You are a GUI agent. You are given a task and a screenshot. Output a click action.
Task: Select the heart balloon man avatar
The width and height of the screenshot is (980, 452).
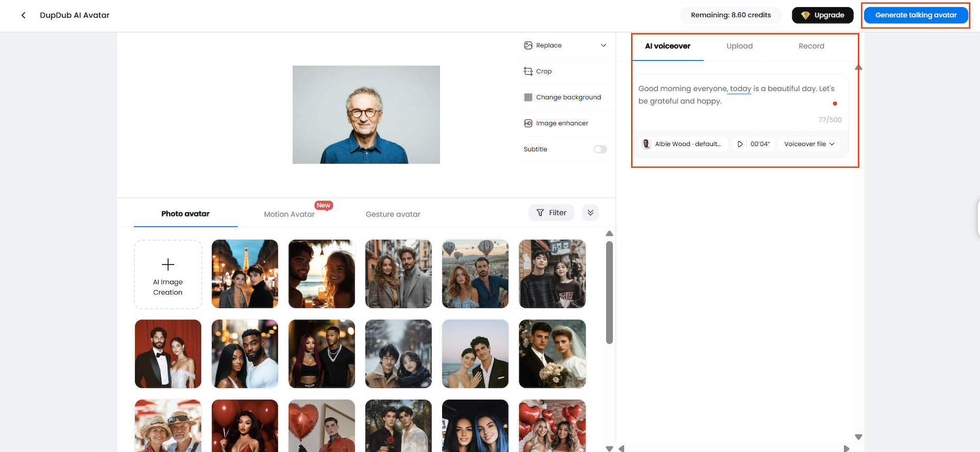click(322, 426)
